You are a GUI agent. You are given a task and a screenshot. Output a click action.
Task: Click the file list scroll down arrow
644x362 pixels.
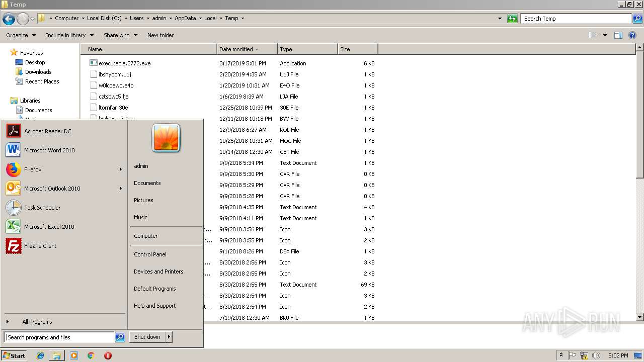(640, 317)
